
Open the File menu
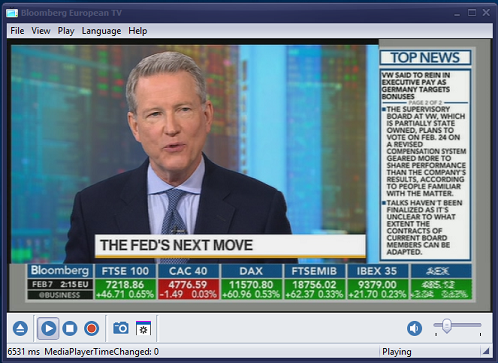[17, 31]
